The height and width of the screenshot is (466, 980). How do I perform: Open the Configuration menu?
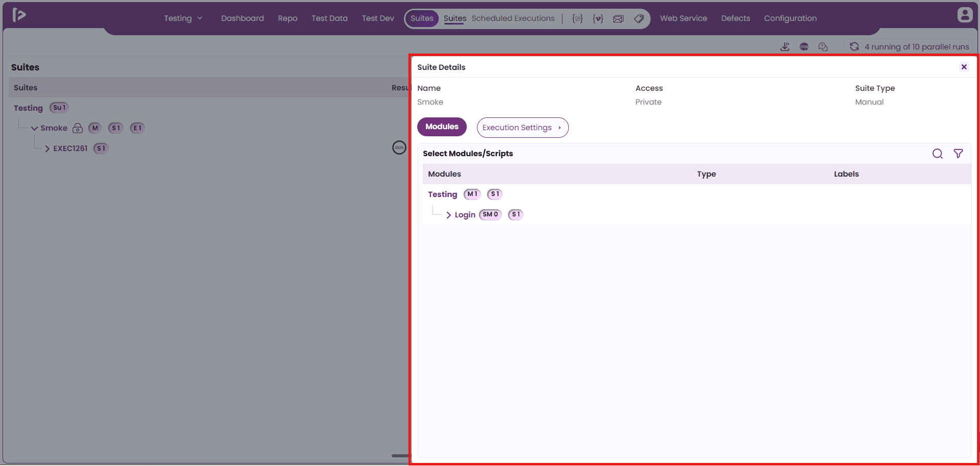click(x=790, y=18)
